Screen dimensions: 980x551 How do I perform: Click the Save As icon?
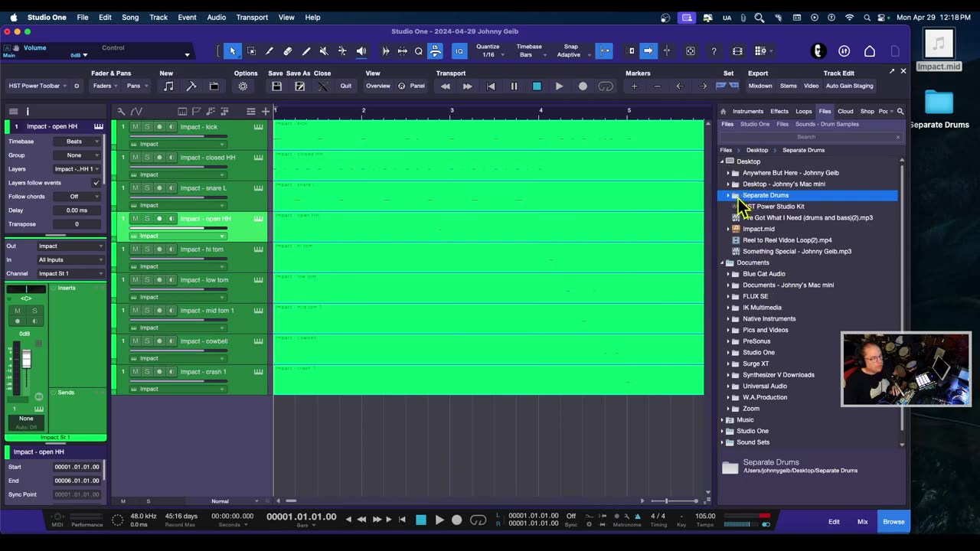pos(299,86)
